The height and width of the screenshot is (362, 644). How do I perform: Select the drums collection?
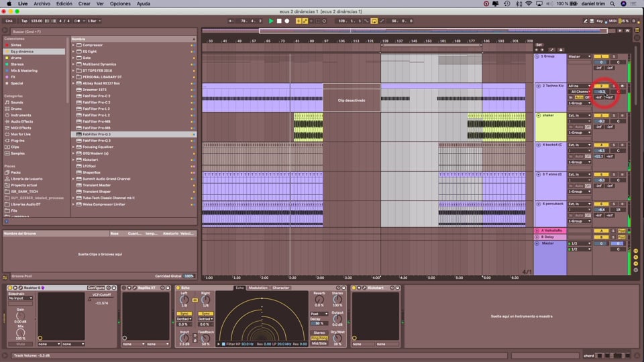click(16, 58)
